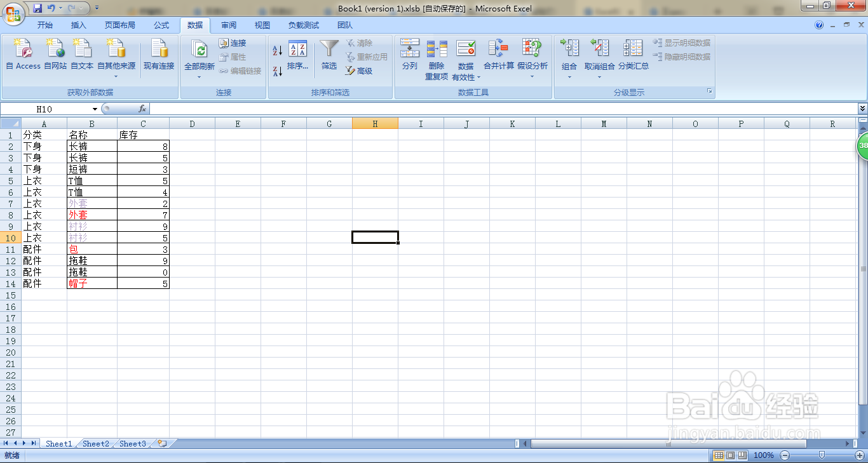This screenshot has height=463, width=868.
Task: Customize quick access toolbar dropdown
Action: [97, 8]
